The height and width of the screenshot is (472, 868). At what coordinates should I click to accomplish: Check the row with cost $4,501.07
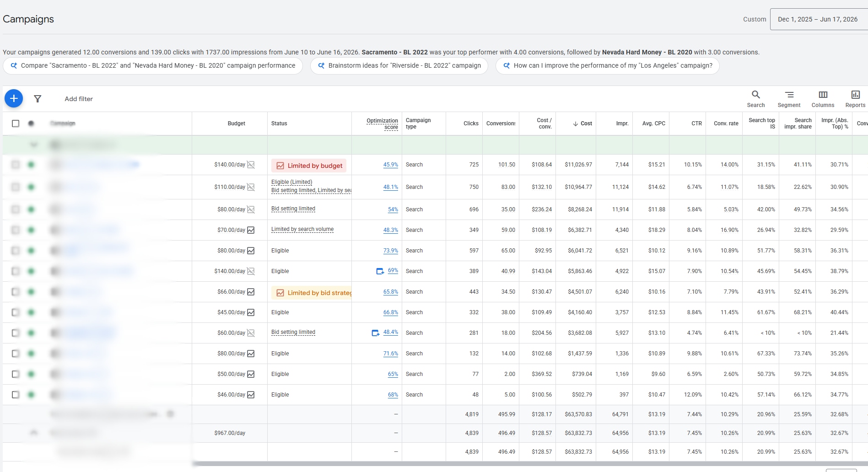16,292
